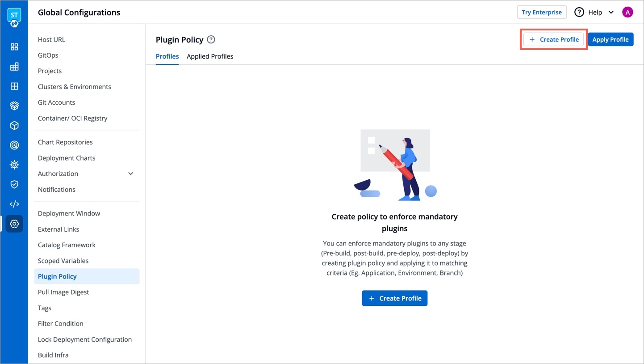
Task: Click the shield checkmark security icon
Action: 14,184
